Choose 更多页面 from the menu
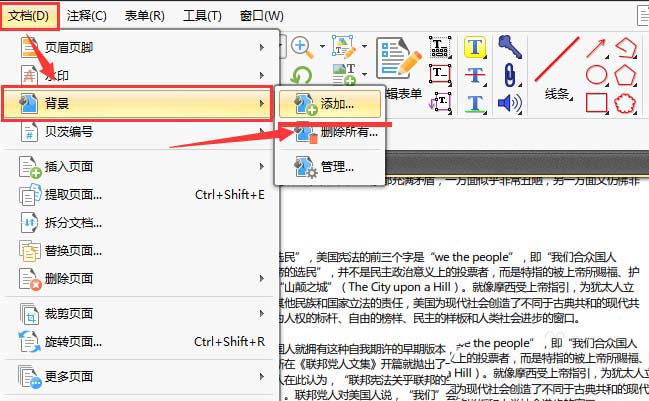The height and width of the screenshot is (401, 649). (141, 377)
